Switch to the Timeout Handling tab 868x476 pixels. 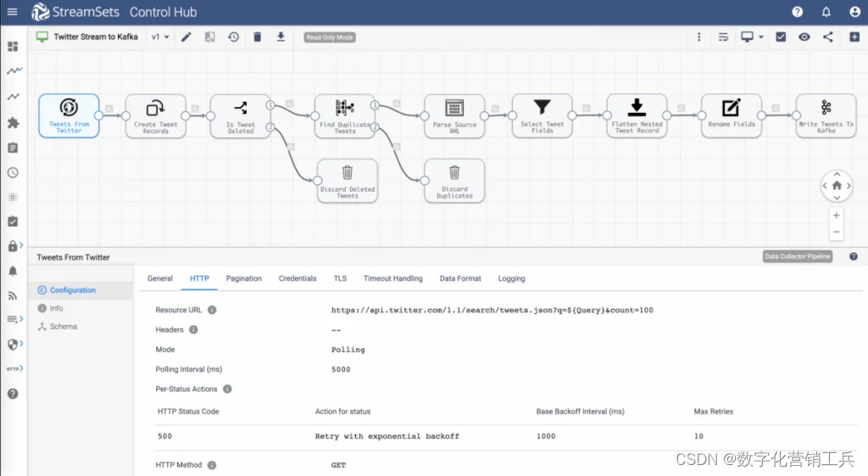coord(393,278)
